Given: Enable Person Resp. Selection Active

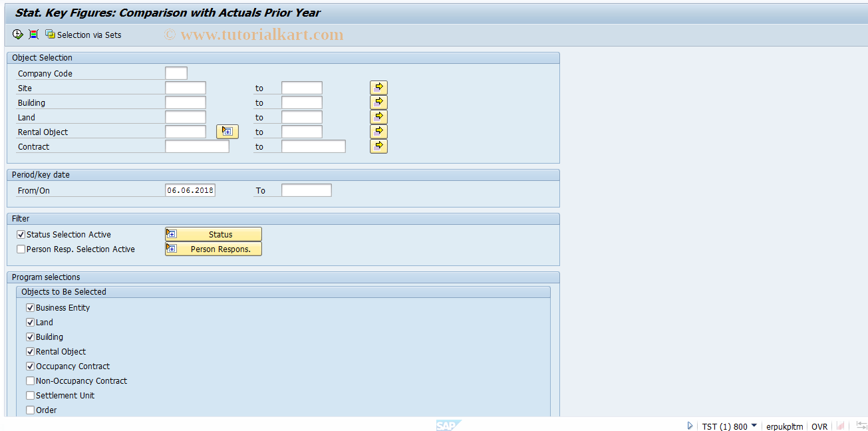Looking at the screenshot, I should click(x=21, y=249).
